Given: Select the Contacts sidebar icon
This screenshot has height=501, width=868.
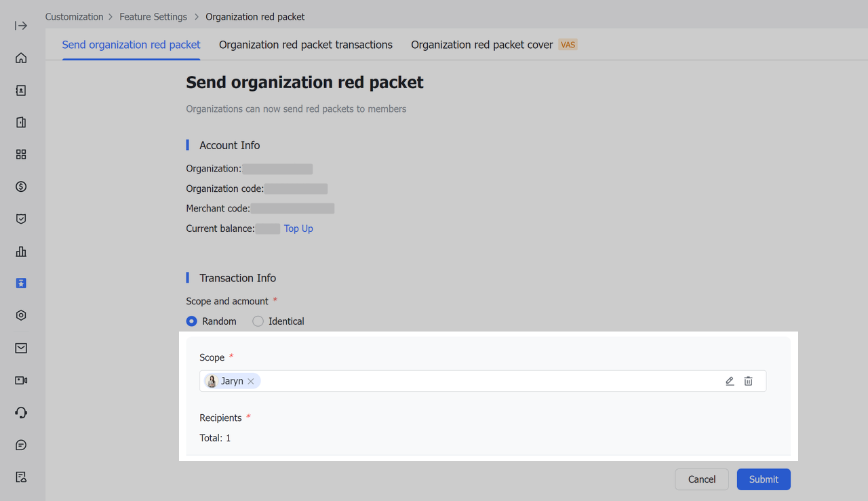Looking at the screenshot, I should [x=20, y=89].
